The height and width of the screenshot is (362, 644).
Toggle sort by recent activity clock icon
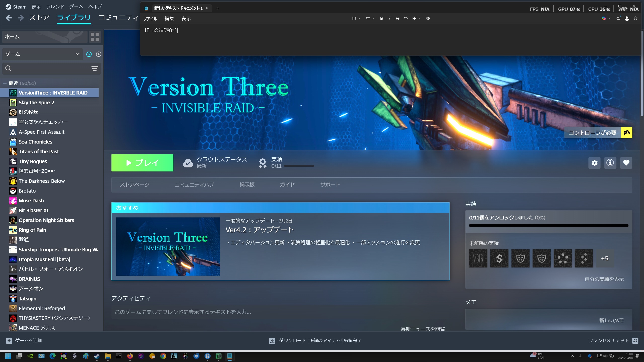point(89,54)
